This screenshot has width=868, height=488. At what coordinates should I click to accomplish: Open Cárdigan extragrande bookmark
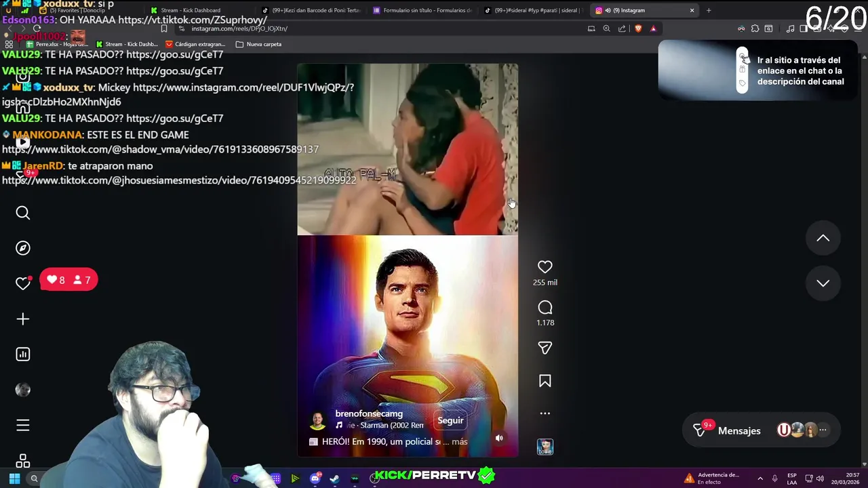[195, 44]
